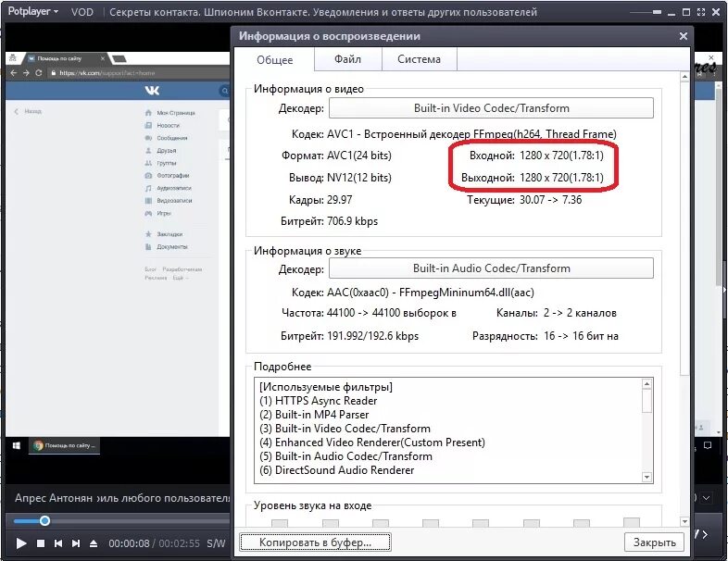Image resolution: width=728 pixels, height=561 pixels.
Task: Click the Windows Start button in video
Action: click(x=17, y=445)
